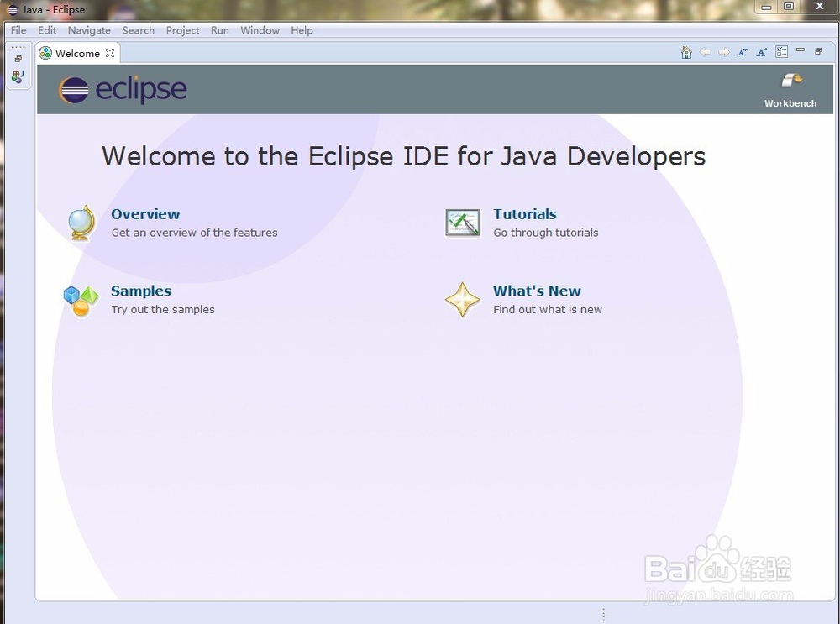Open the Workbench arrow icon

791,81
